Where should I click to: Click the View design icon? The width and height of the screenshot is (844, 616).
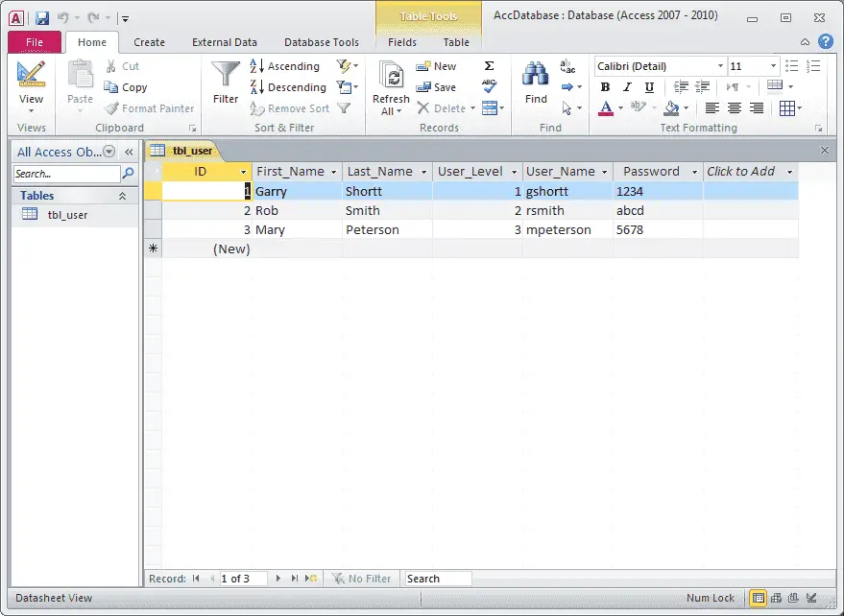[x=31, y=74]
